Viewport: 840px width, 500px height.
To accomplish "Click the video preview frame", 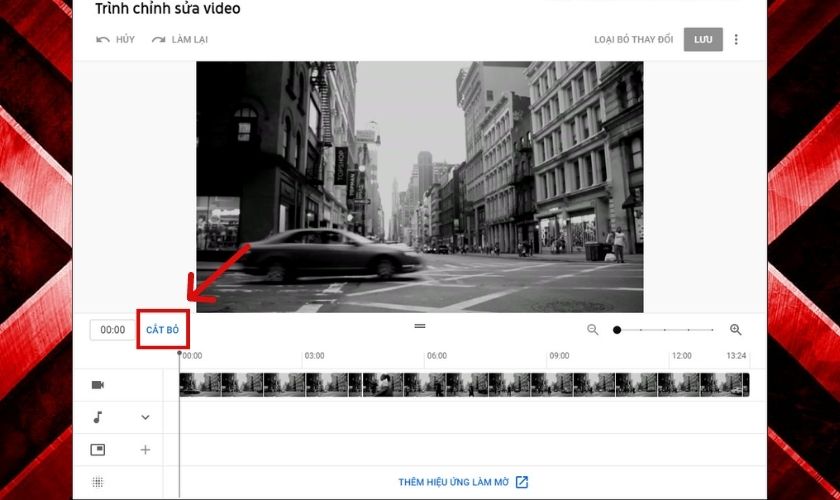I will 419,186.
